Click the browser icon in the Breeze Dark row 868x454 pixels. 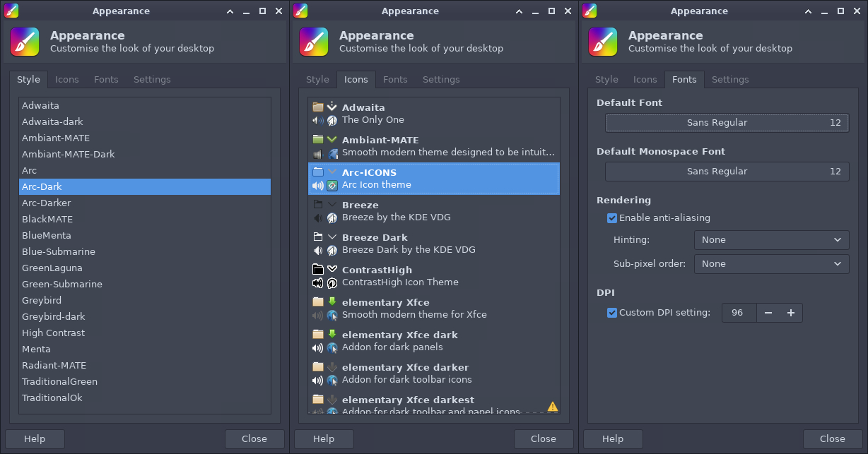tap(332, 251)
